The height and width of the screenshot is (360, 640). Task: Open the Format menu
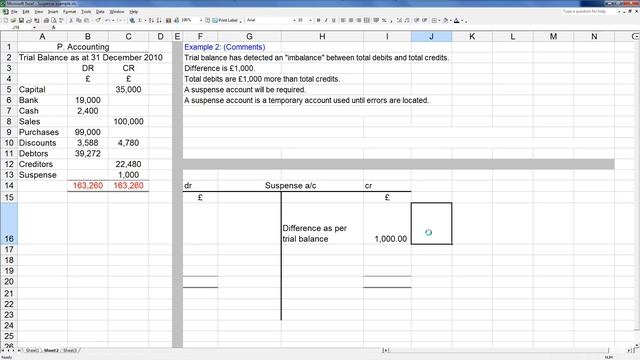pyautogui.click(x=69, y=11)
